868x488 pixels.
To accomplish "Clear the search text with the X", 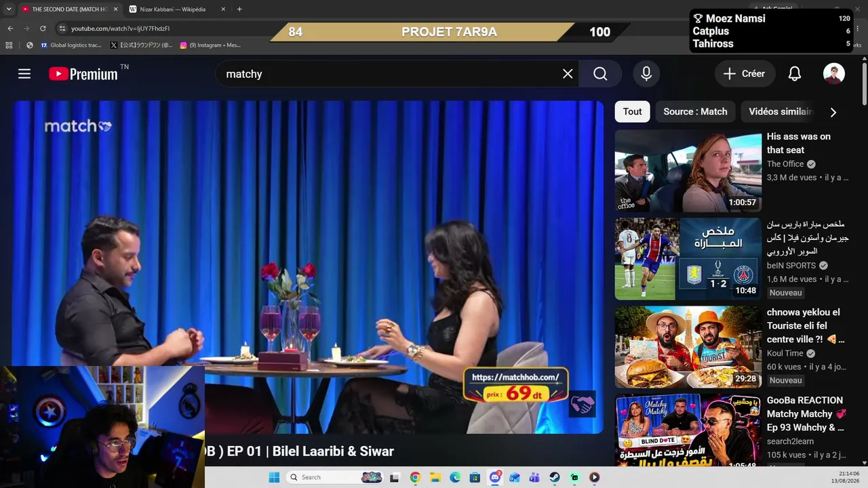I will 568,74.
